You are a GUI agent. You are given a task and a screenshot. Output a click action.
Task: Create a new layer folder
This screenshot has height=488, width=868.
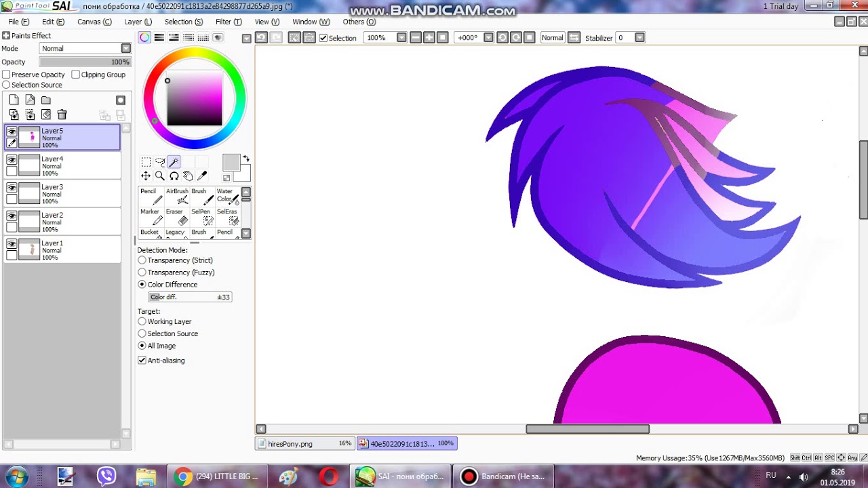click(x=46, y=100)
